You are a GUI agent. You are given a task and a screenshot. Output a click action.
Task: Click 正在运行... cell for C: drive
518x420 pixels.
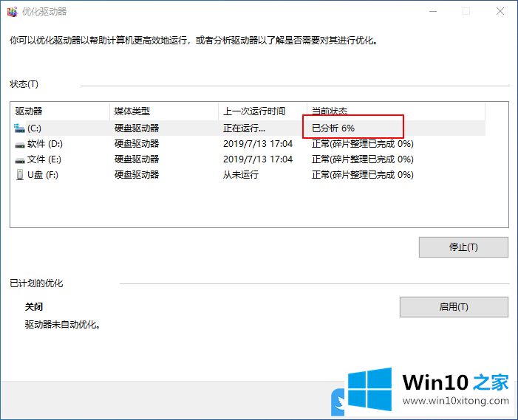(x=244, y=128)
